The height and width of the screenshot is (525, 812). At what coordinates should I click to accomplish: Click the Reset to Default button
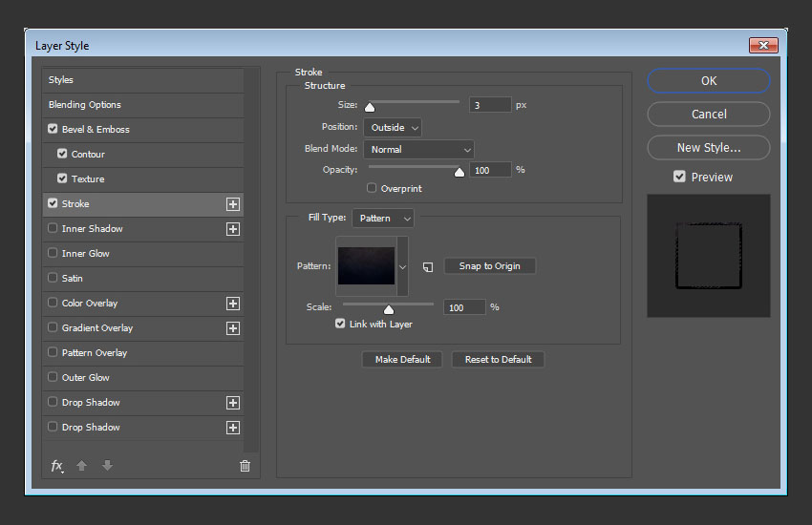click(498, 360)
